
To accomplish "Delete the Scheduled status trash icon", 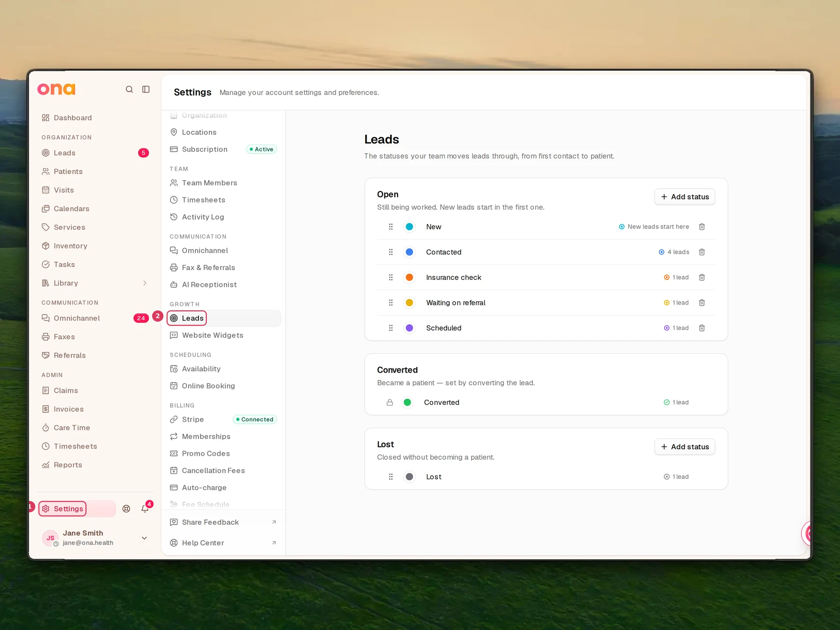I will [x=702, y=328].
